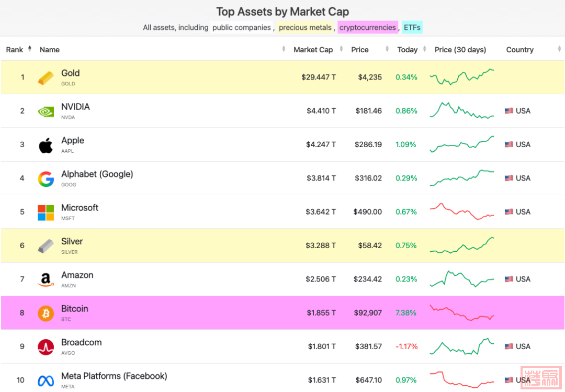
Task: Click the Google G logo icon
Action: tap(46, 179)
